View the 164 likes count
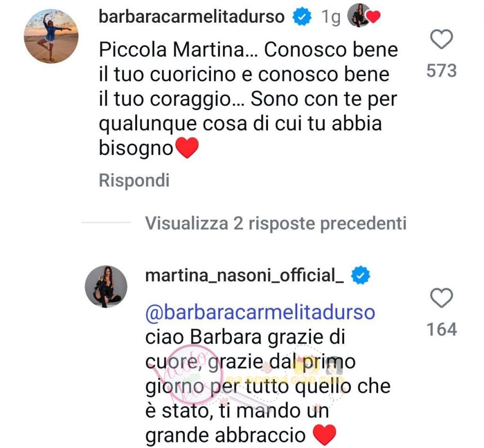 [441, 329]
